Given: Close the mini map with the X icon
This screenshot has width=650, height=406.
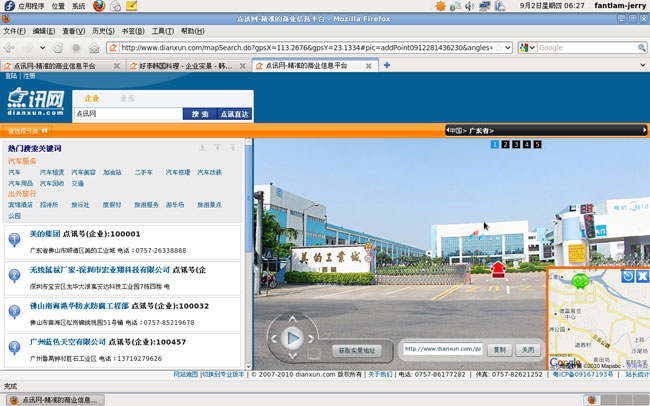Looking at the screenshot, I should pos(642,276).
